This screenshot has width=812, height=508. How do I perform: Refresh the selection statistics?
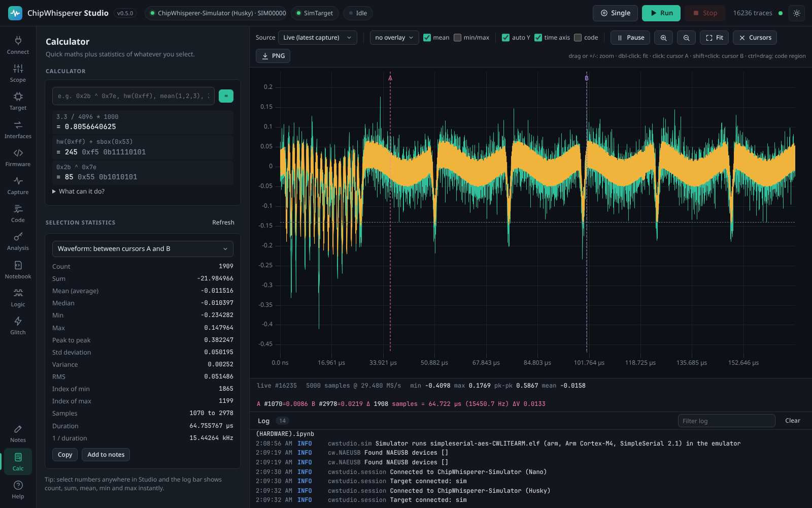pos(223,223)
